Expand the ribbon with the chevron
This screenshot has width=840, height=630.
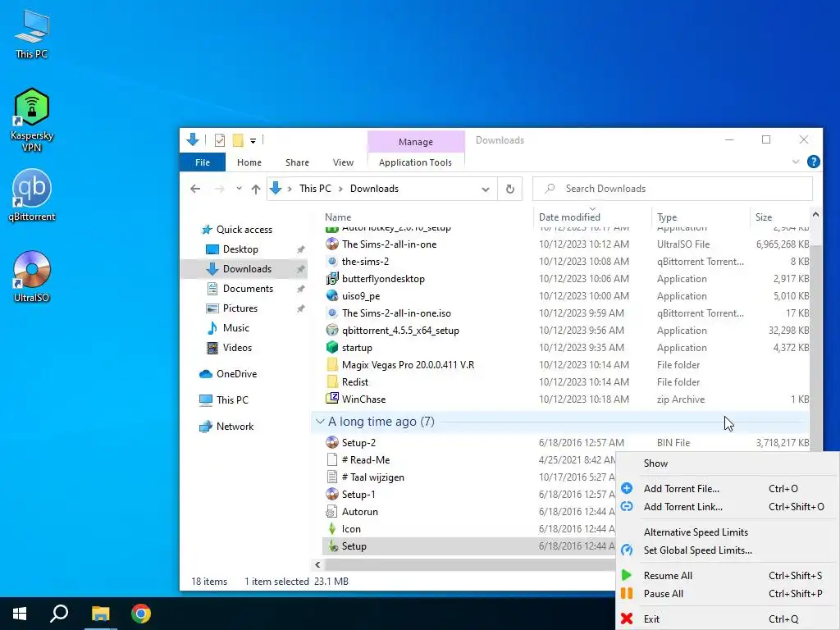pyautogui.click(x=796, y=162)
